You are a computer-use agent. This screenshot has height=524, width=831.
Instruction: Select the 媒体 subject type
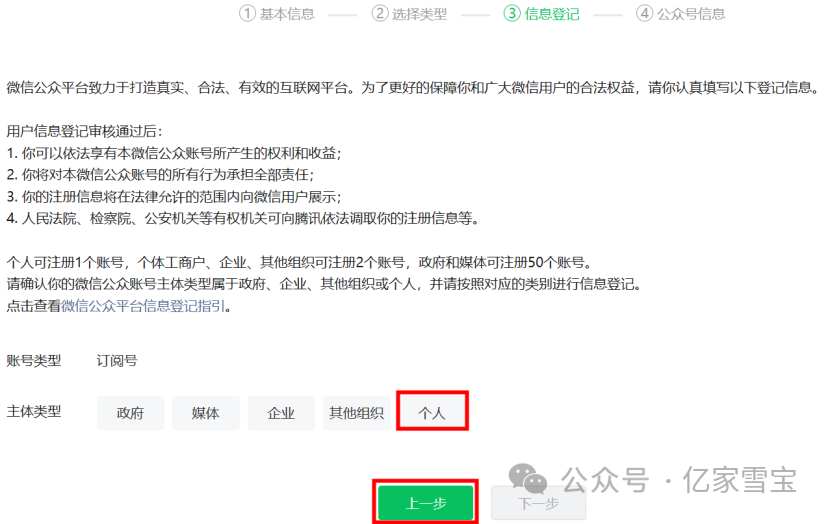coord(206,413)
